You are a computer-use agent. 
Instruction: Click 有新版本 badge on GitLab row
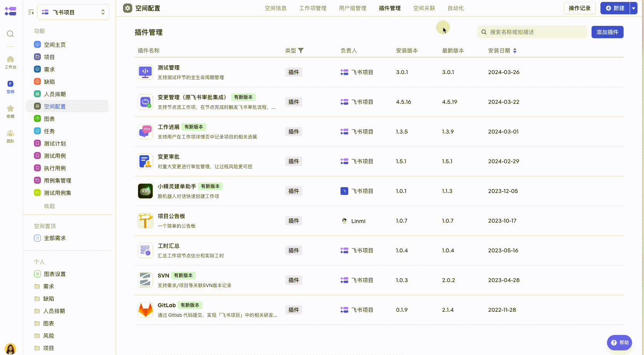click(x=190, y=305)
